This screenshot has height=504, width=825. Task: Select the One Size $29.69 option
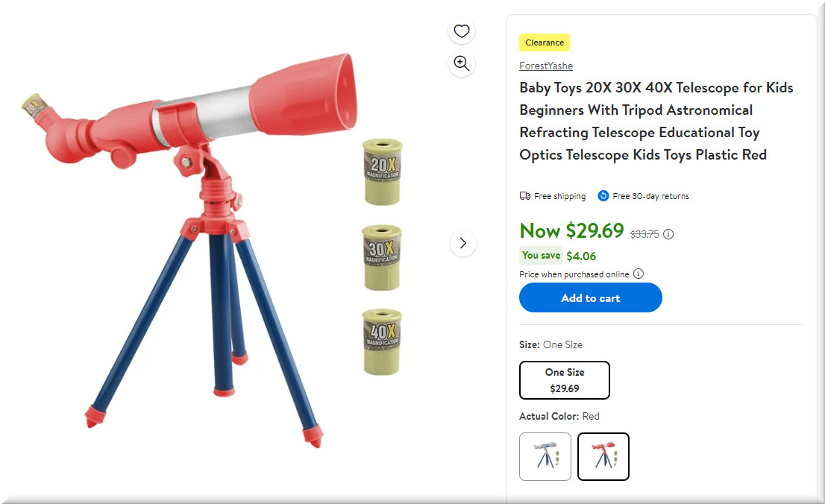pos(565,380)
